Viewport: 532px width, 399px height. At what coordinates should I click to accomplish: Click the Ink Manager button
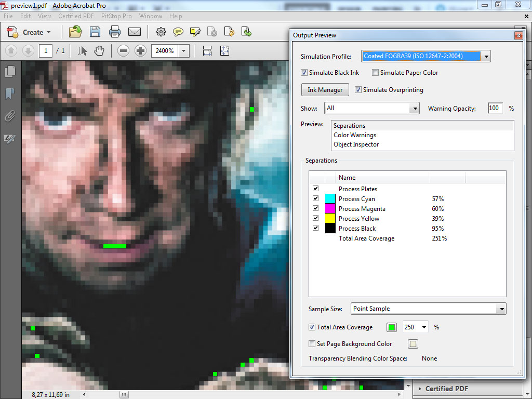325,89
